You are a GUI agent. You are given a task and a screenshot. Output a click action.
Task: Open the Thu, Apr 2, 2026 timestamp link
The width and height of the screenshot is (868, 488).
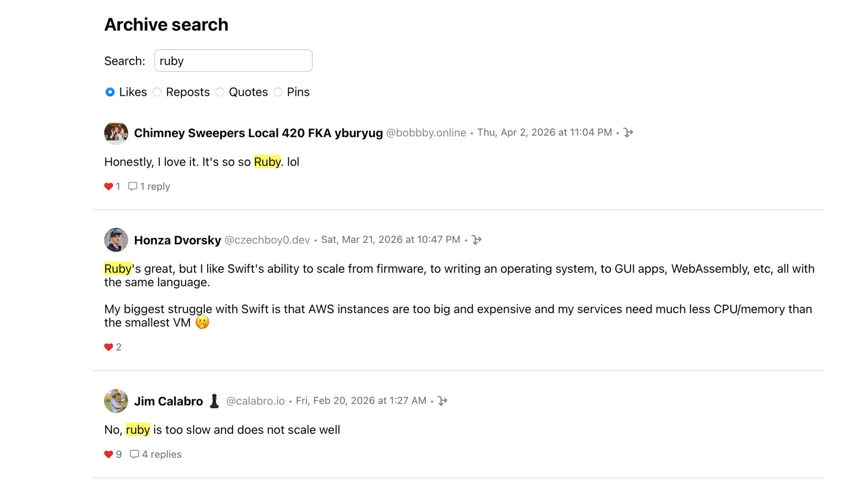click(x=544, y=133)
